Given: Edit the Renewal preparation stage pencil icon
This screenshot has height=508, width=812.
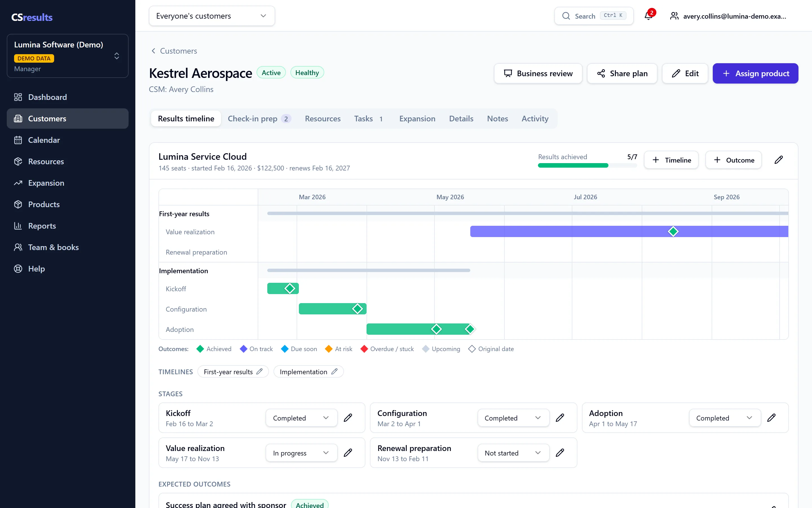Looking at the screenshot, I should (x=560, y=453).
